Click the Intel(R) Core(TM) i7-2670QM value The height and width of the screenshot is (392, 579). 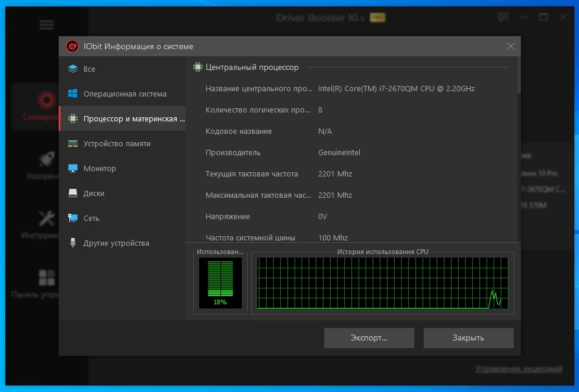pyautogui.click(x=396, y=89)
